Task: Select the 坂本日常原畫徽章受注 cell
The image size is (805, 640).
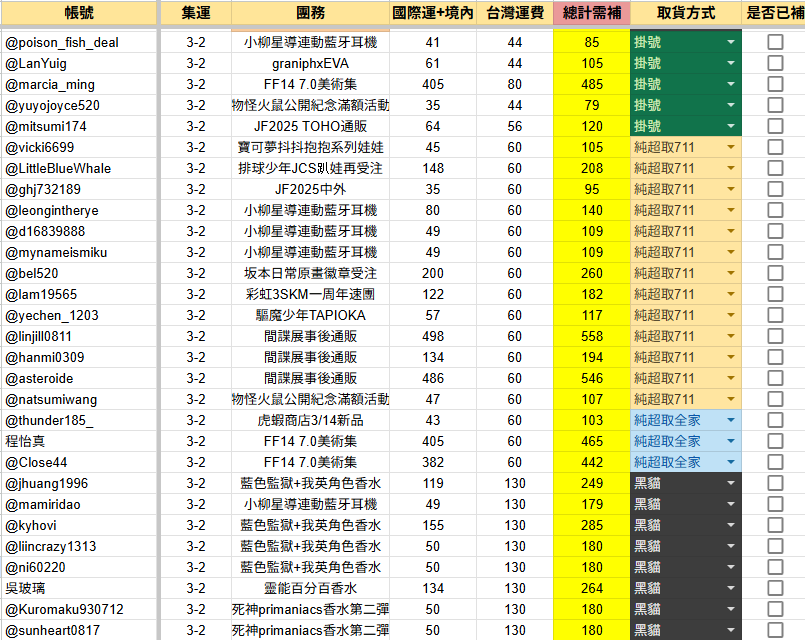Action: [310, 273]
